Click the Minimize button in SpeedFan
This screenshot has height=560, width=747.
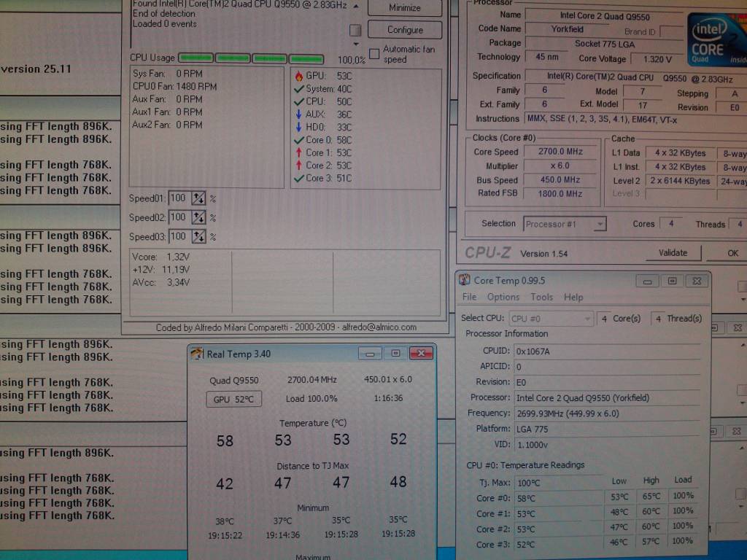[x=405, y=7]
